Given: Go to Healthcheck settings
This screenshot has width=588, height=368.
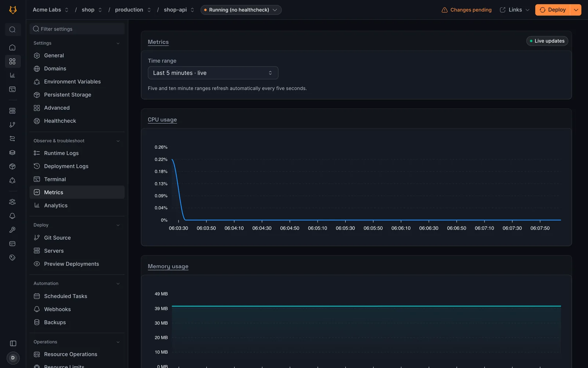Looking at the screenshot, I should [77, 121].
